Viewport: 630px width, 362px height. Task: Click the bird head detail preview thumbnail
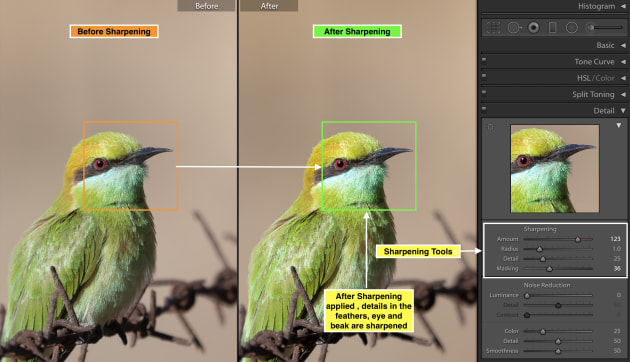click(554, 168)
